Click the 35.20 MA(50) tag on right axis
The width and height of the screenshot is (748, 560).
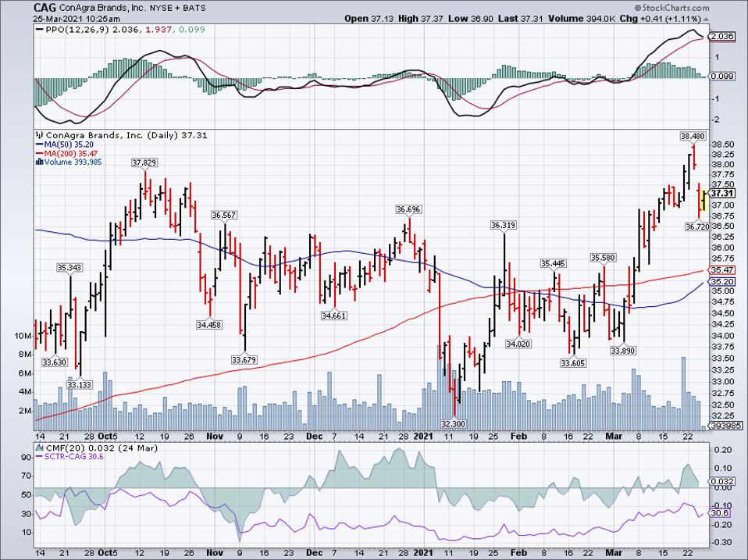[x=721, y=281]
